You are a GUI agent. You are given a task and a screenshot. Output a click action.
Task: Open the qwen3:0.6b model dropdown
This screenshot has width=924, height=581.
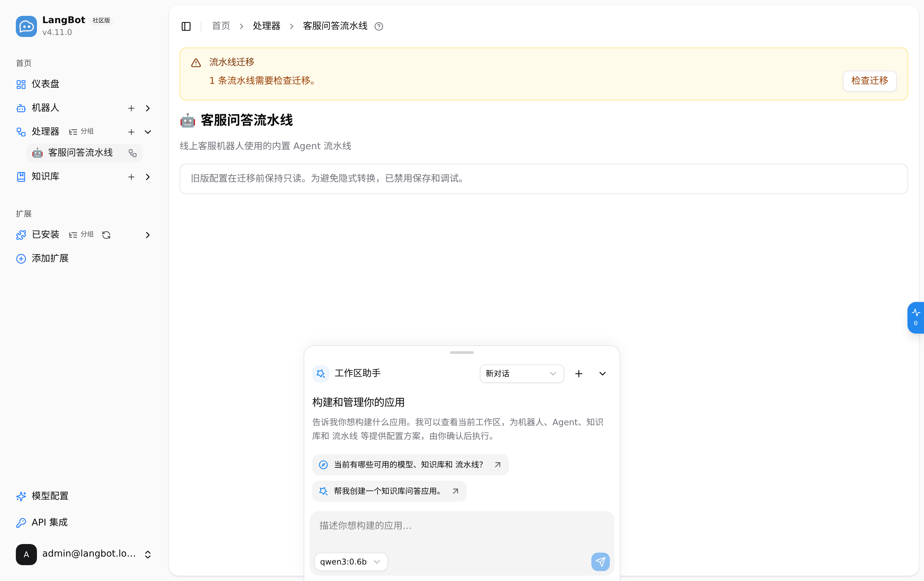350,562
